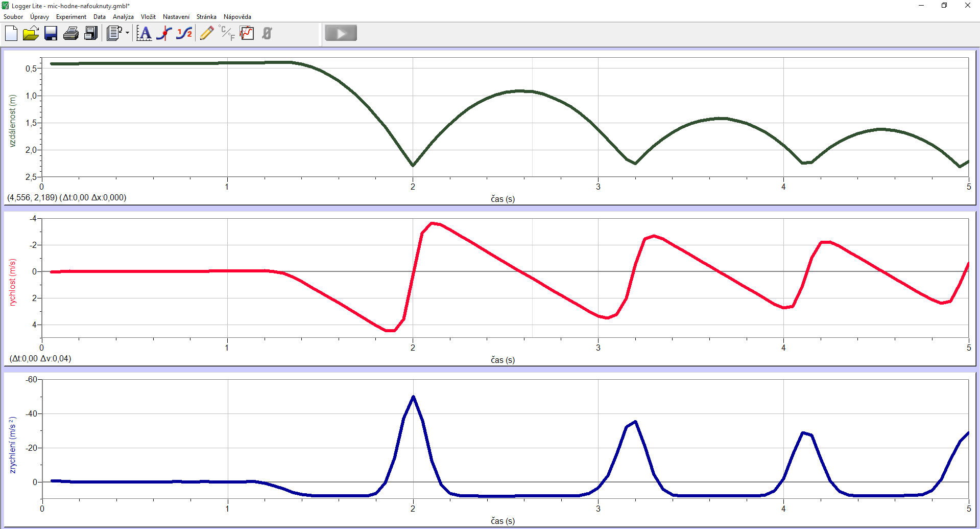Click the graph match icon
980x529 pixels.
click(247, 34)
